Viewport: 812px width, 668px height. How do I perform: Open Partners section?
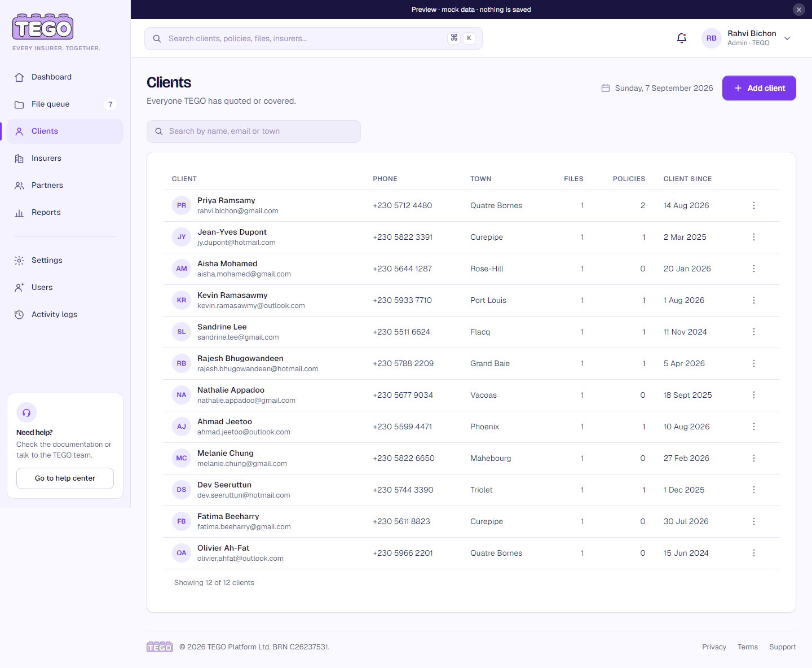tap(65, 186)
